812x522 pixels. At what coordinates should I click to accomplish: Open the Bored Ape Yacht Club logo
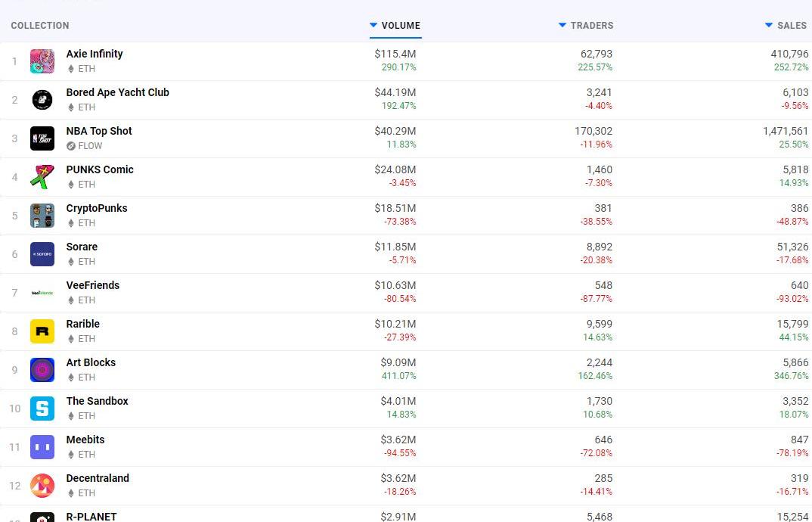42,100
